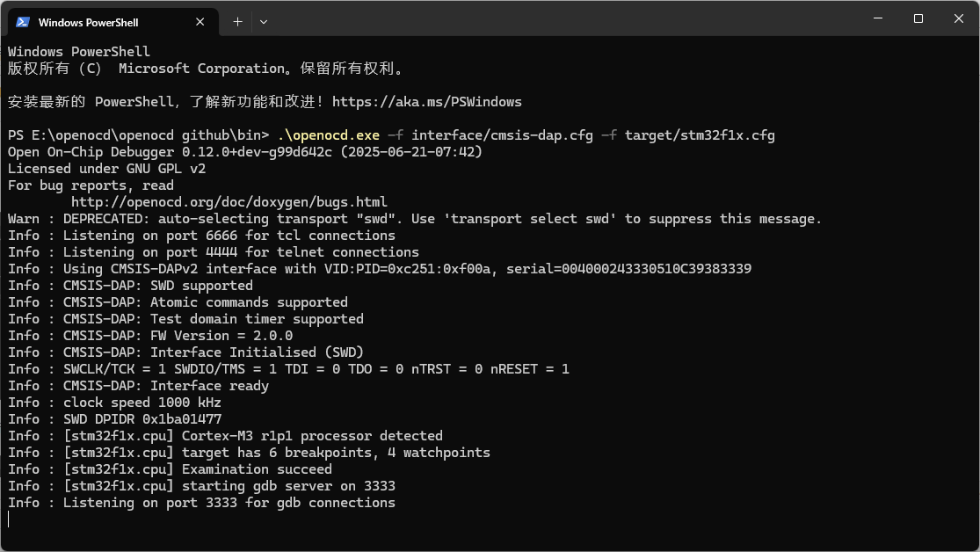
Task: Open the openocd.org bugs.html URL
Action: 229,202
